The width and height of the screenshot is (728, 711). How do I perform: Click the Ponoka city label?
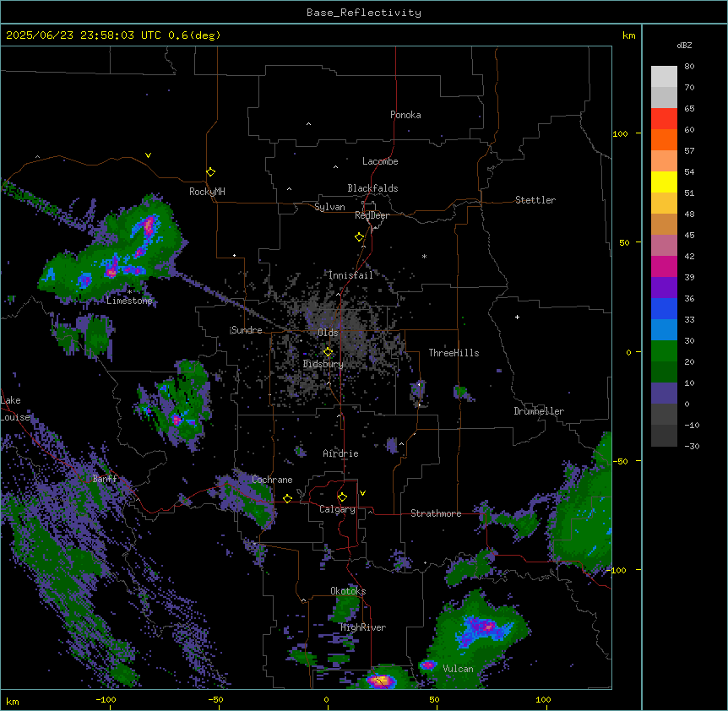click(x=405, y=115)
